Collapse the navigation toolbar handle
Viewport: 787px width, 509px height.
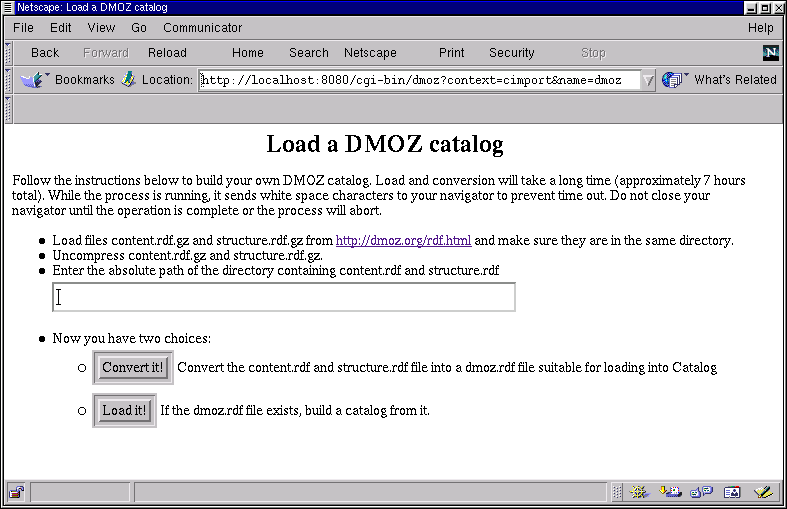(8, 53)
